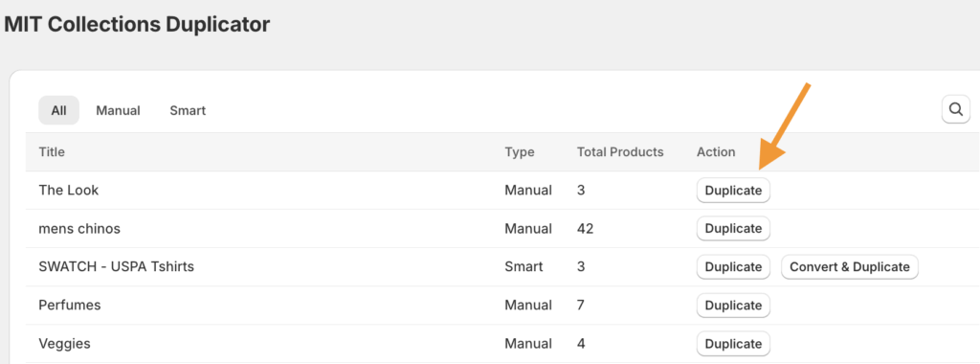Screen dimensions: 980x364
Task: Open the collections search icon
Action: (x=956, y=109)
